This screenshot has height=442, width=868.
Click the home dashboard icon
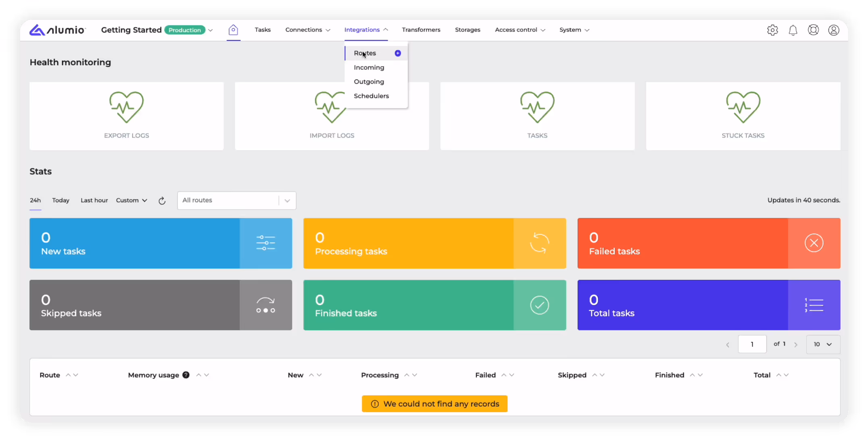(x=233, y=30)
